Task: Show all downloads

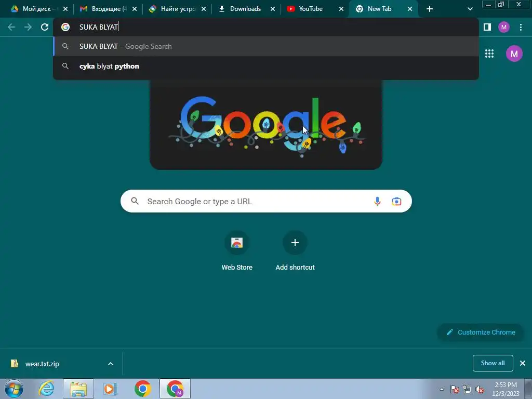Action: [x=493, y=363]
